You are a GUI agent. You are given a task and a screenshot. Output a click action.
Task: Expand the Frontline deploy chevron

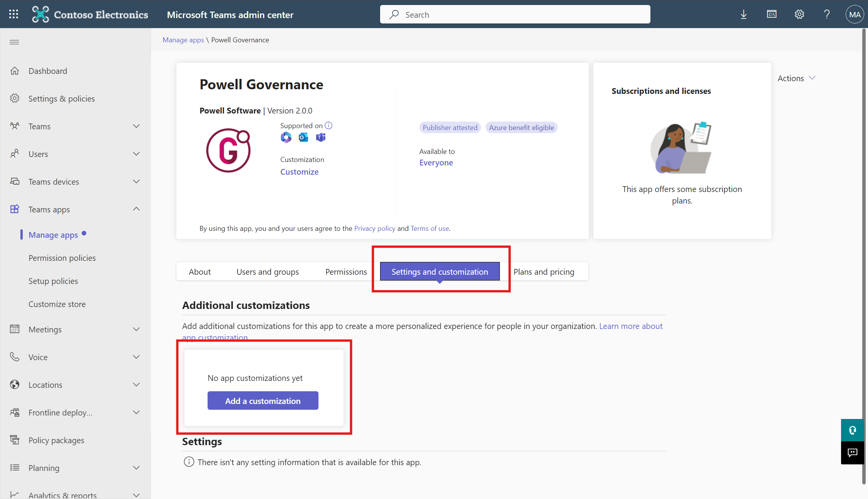136,412
